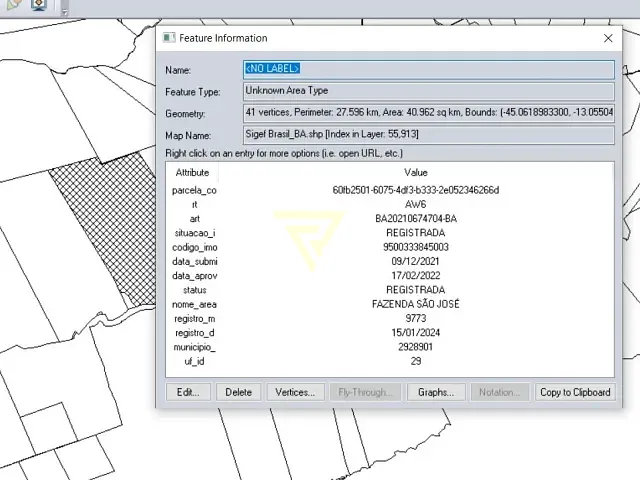Click value 9500333845003
The height and width of the screenshot is (480, 640).
[x=416, y=247]
